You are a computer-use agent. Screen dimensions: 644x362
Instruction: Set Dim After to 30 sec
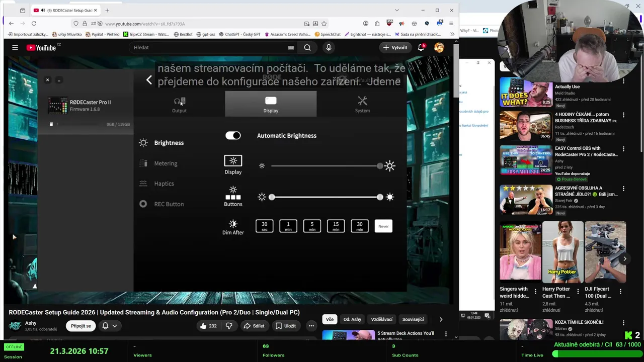tap(264, 226)
